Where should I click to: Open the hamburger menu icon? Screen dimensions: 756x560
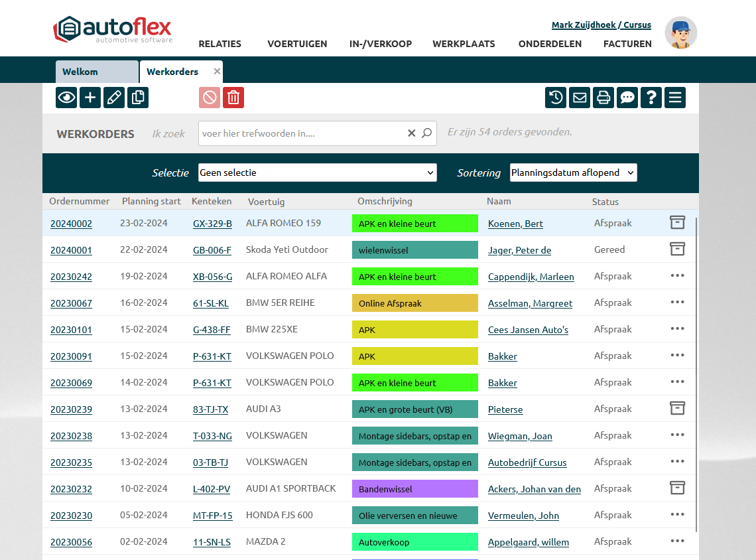coord(675,98)
